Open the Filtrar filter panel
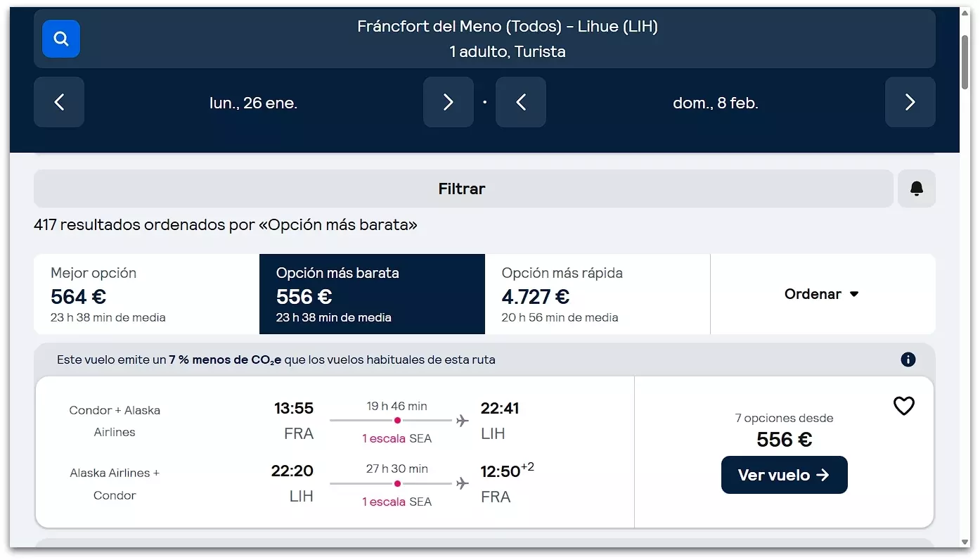 click(463, 189)
